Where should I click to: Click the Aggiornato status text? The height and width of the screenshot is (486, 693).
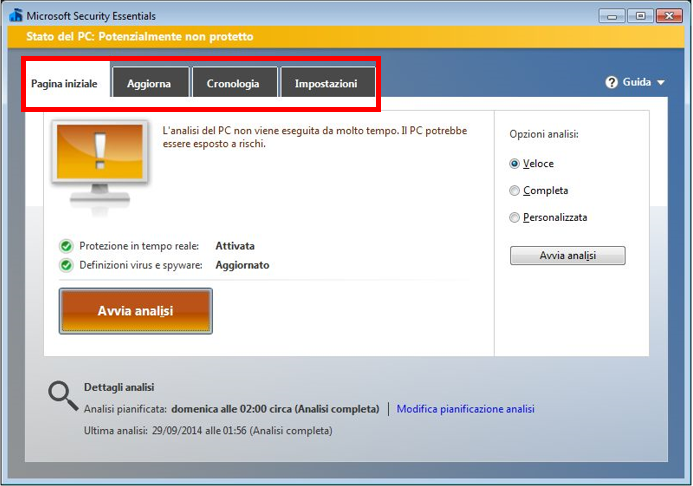(242, 265)
